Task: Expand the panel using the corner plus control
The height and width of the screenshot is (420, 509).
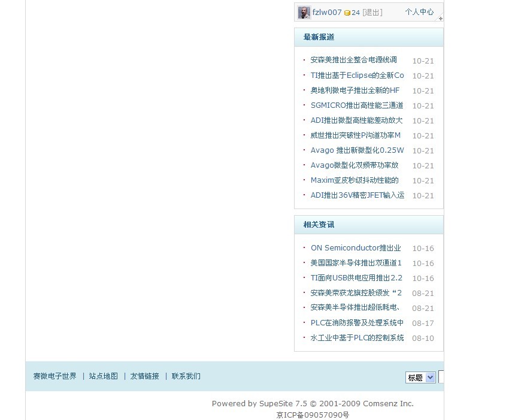Action: (440, 18)
